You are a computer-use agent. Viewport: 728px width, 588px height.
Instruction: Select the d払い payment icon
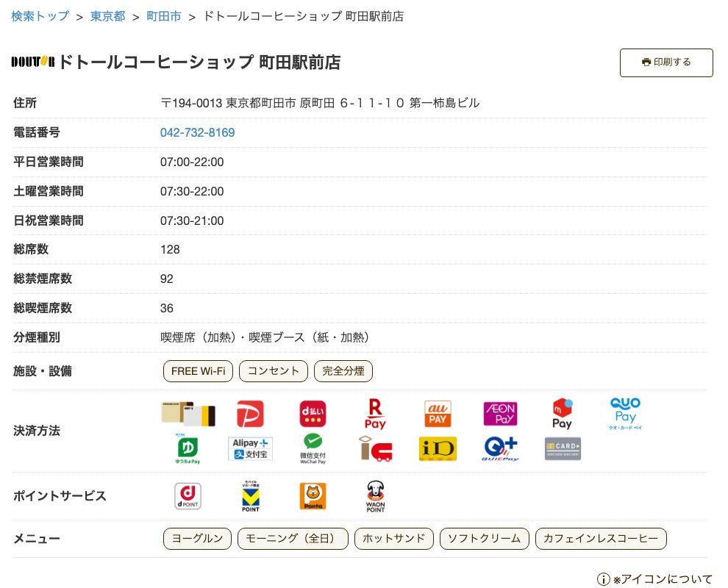pos(313,414)
